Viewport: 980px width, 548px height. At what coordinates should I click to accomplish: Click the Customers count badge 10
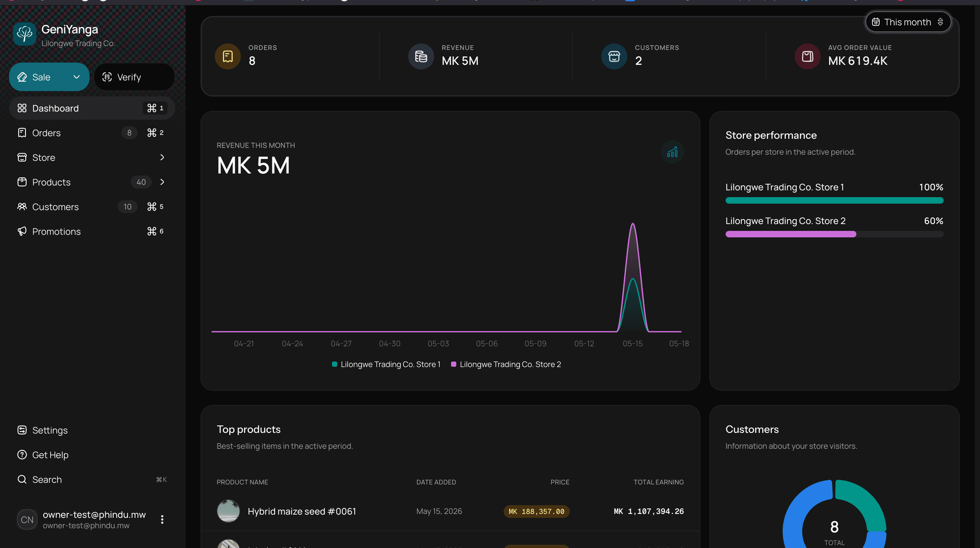click(x=128, y=207)
